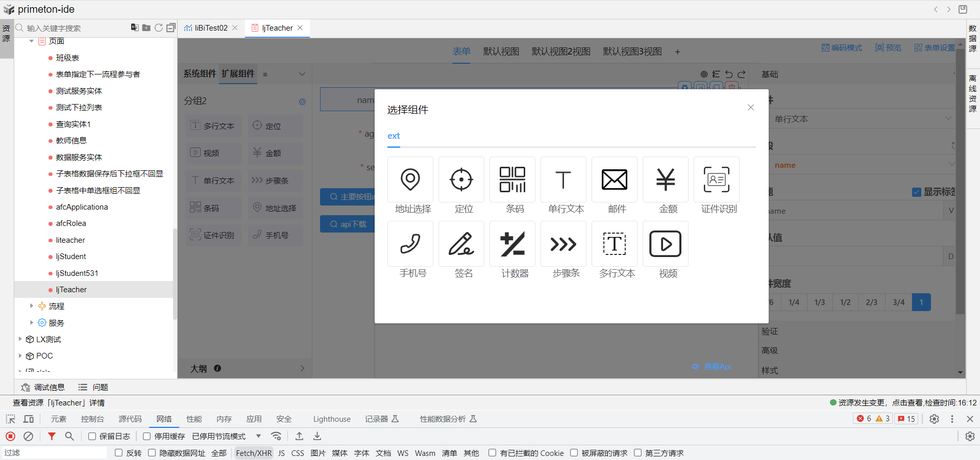Expand the 流程 tree node
This screenshot has height=460, width=980.
(x=32, y=306)
